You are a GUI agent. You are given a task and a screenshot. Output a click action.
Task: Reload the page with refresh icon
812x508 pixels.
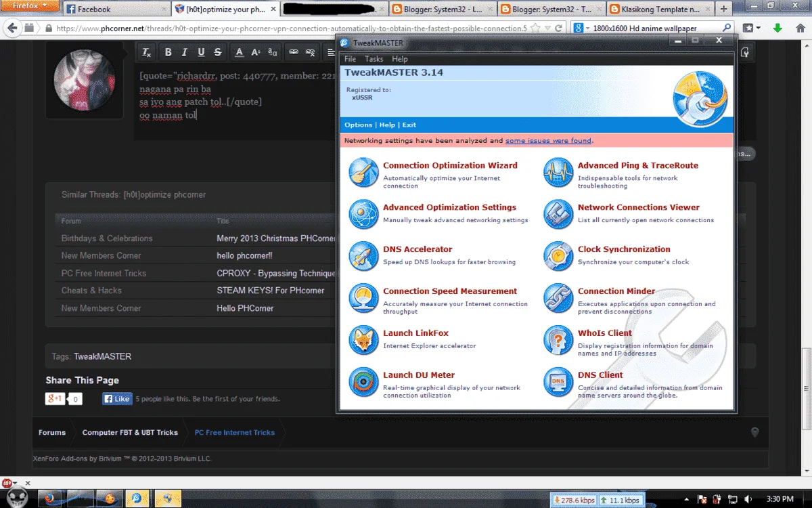[x=558, y=28]
